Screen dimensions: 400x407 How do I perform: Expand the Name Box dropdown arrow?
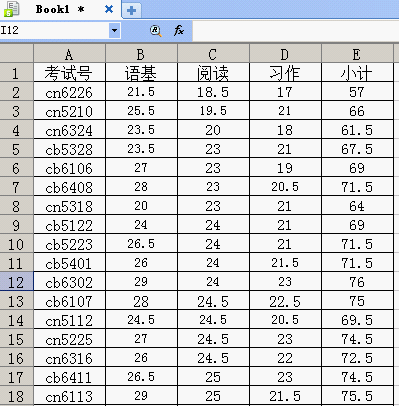pyautogui.click(x=115, y=31)
